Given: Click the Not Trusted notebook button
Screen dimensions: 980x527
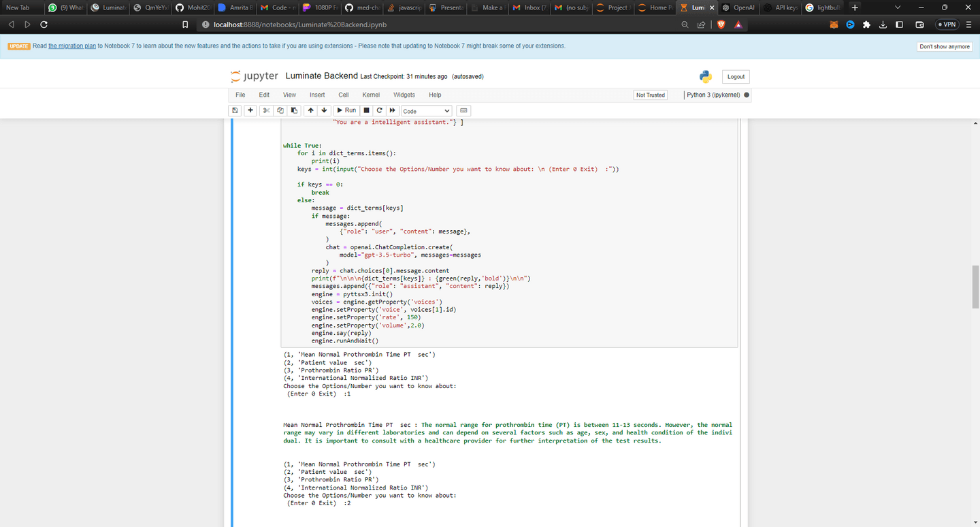Looking at the screenshot, I should 650,95.
